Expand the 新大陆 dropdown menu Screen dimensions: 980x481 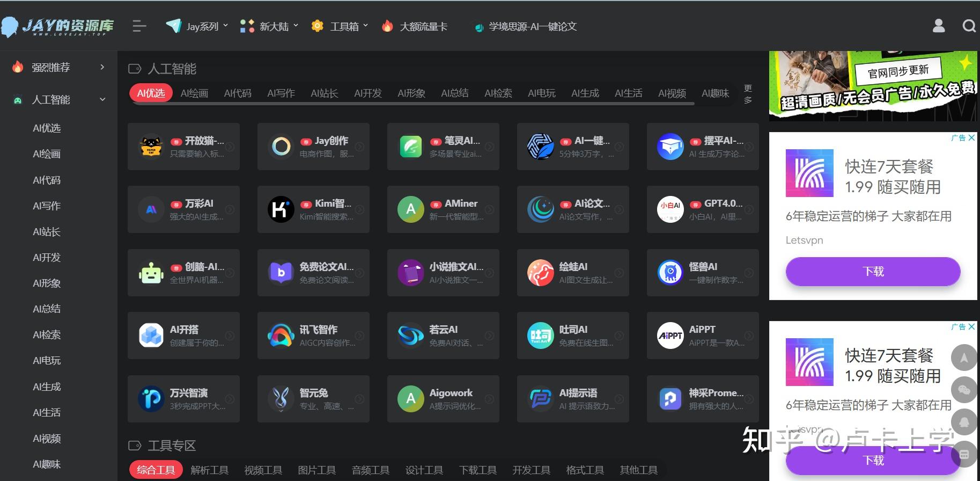[x=269, y=26]
